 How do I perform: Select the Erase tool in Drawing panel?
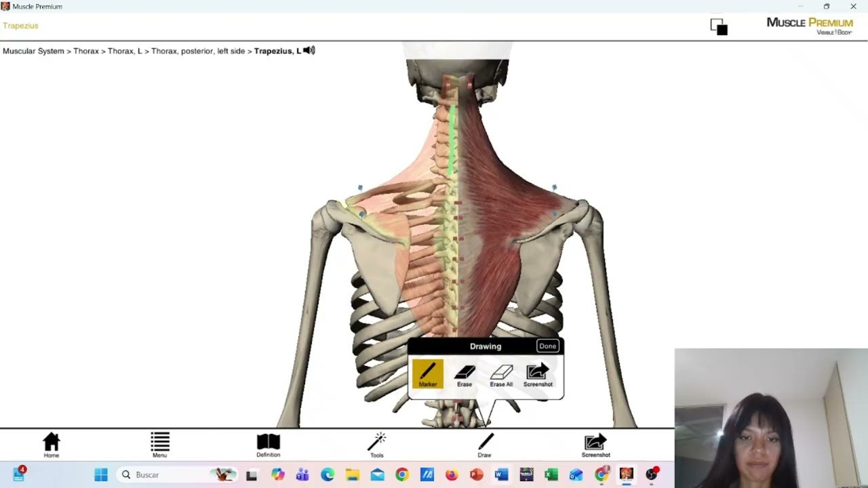point(465,375)
